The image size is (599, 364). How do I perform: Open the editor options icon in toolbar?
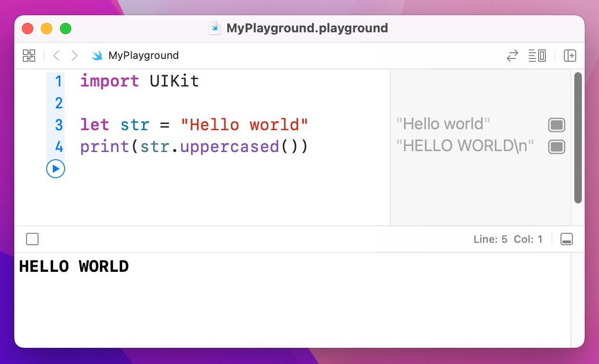click(537, 55)
